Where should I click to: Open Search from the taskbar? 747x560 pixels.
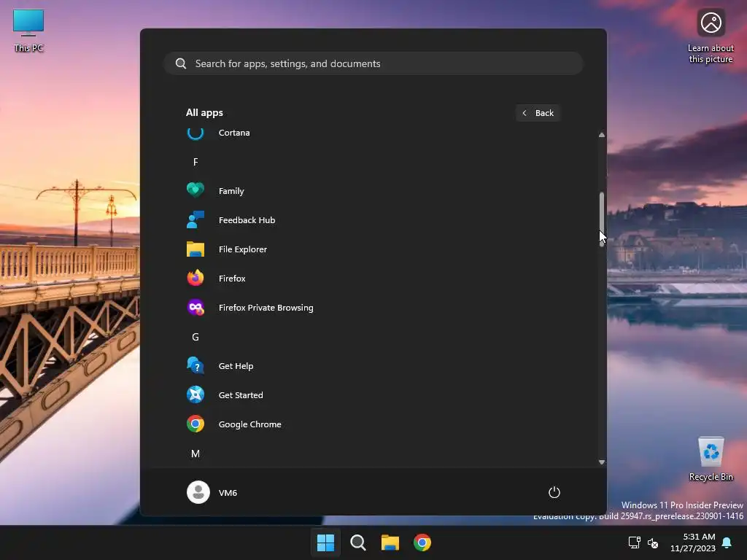(357, 542)
